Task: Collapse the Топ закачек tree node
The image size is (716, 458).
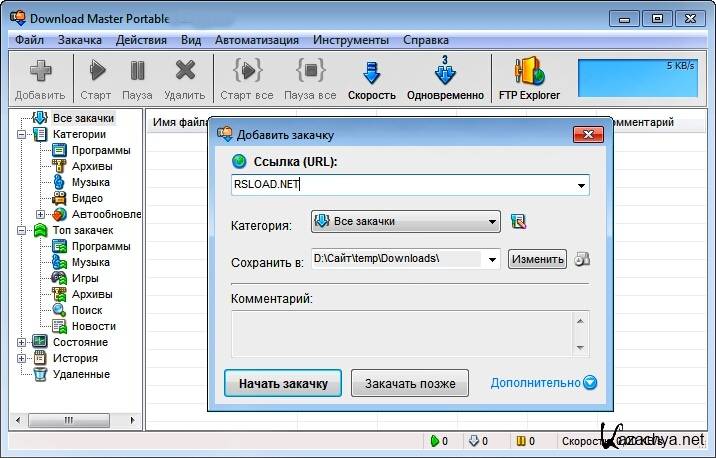Action: click(22, 230)
